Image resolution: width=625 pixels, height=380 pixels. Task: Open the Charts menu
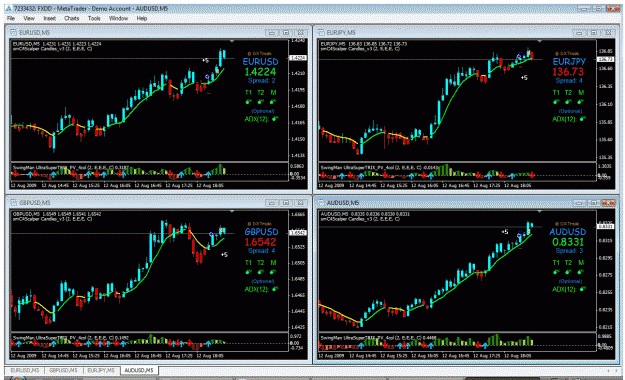72,18
